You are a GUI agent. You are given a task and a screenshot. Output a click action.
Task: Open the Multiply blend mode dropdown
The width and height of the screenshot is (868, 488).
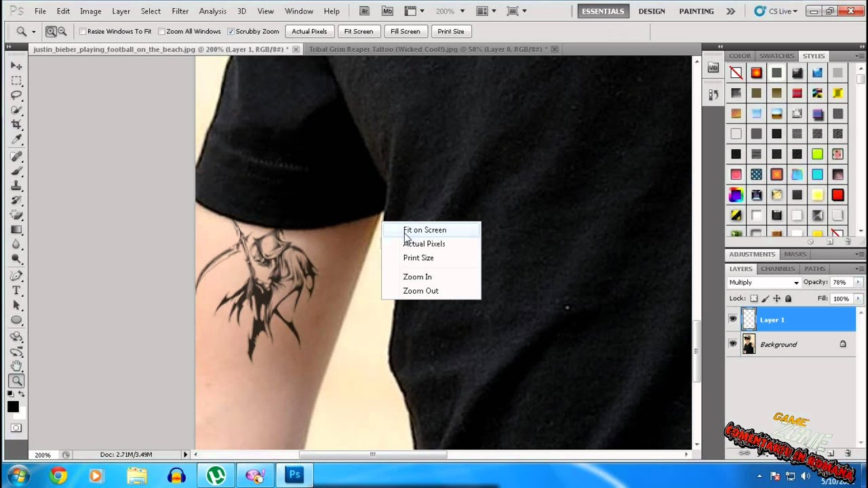764,282
